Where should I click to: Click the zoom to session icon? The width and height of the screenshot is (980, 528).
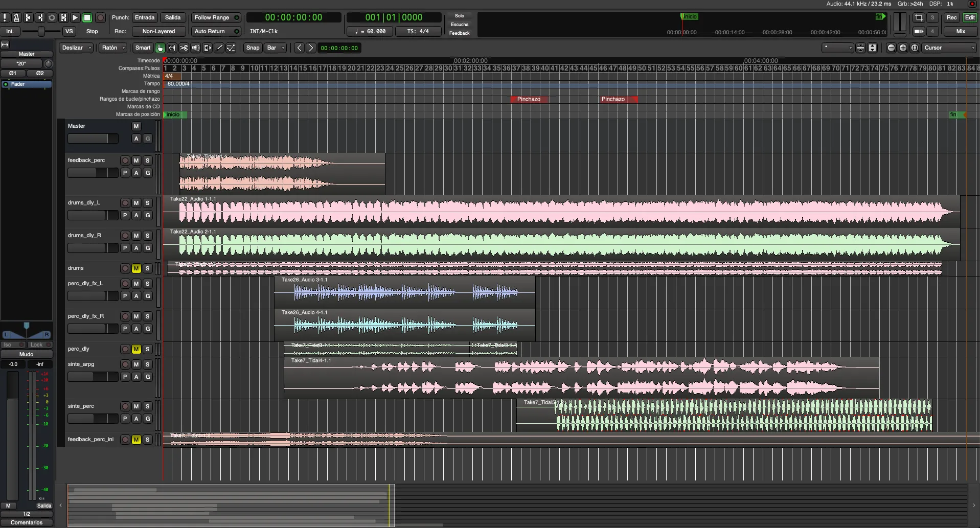point(915,48)
